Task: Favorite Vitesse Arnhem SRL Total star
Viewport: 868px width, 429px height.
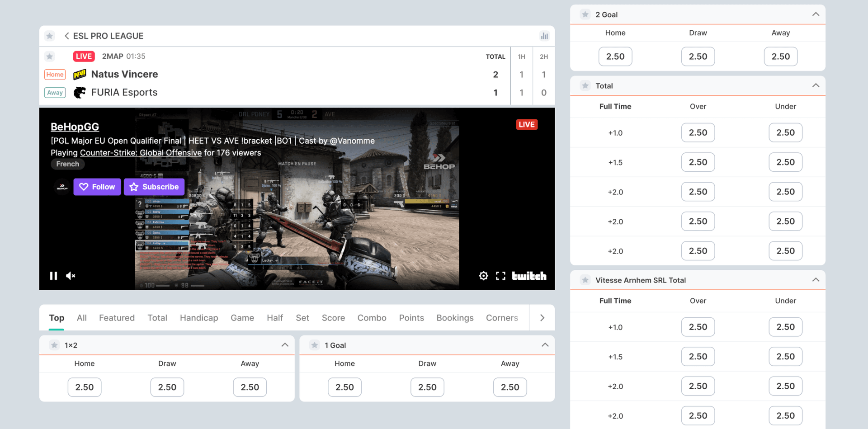Action: tap(585, 280)
